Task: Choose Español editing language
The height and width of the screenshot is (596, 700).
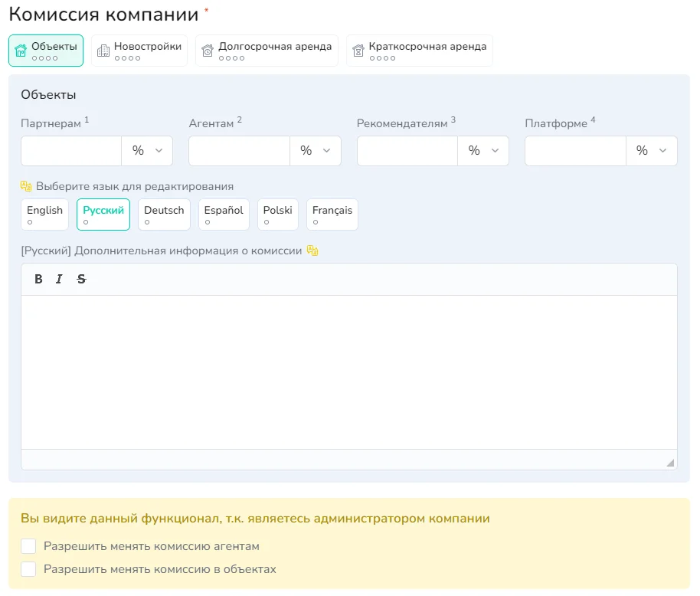Action: pos(224,214)
